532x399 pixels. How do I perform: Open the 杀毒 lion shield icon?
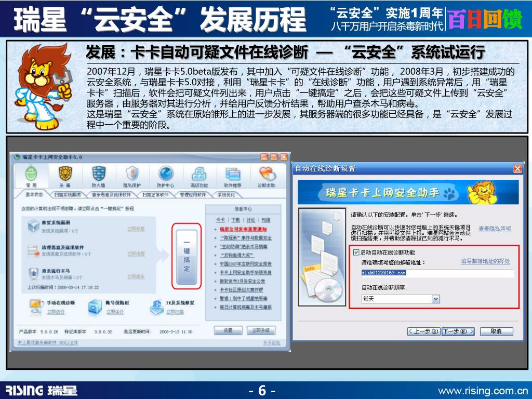pos(65,174)
